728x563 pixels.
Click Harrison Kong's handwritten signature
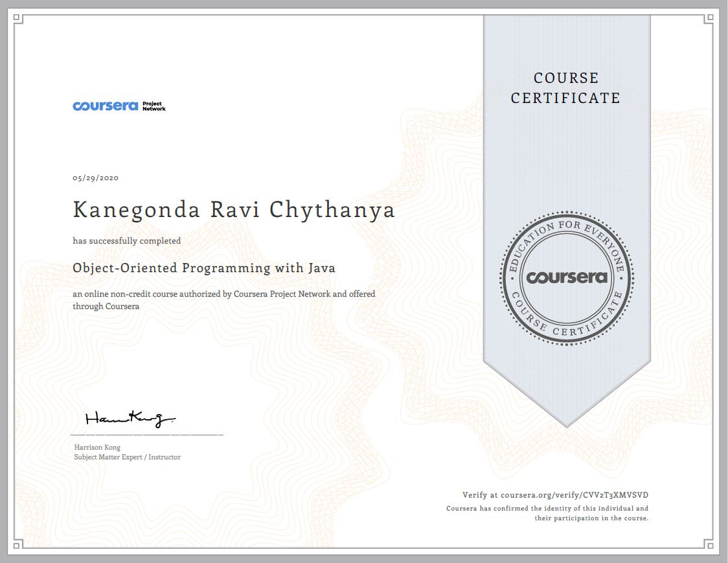[130, 419]
